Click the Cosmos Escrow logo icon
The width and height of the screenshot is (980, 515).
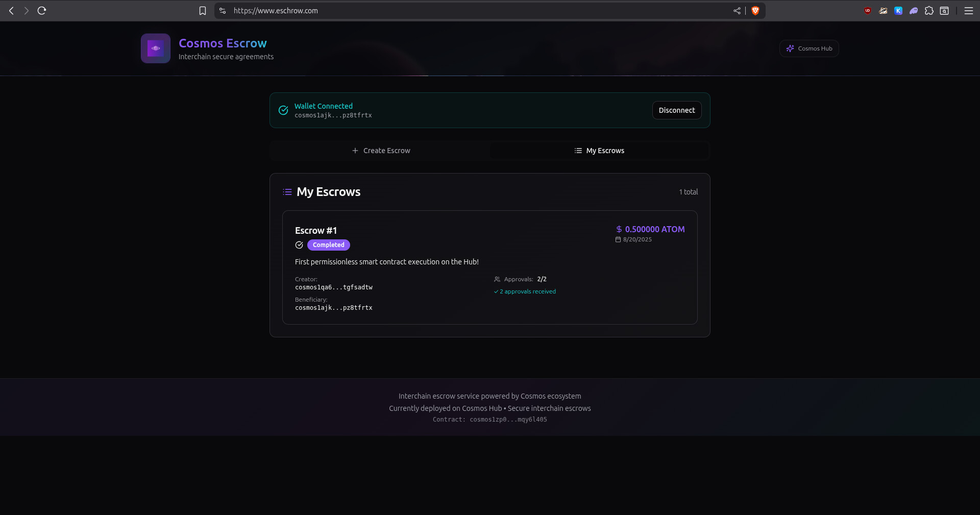tap(156, 48)
